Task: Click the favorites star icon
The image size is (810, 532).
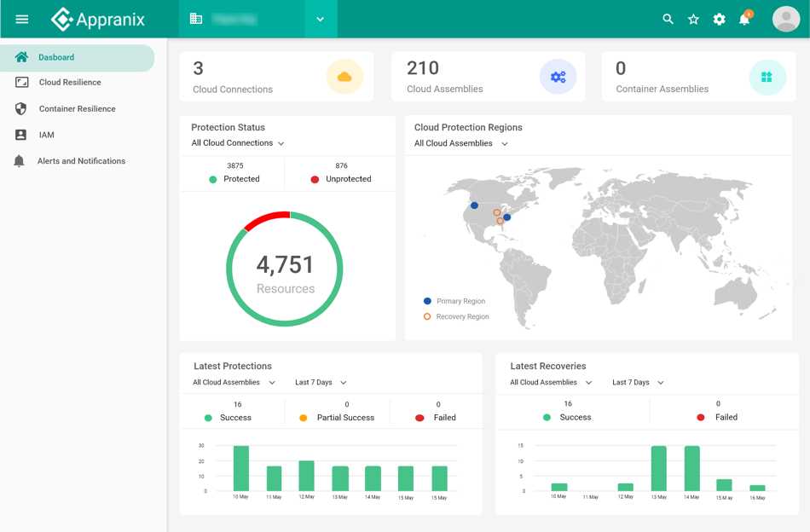Action: pos(693,18)
